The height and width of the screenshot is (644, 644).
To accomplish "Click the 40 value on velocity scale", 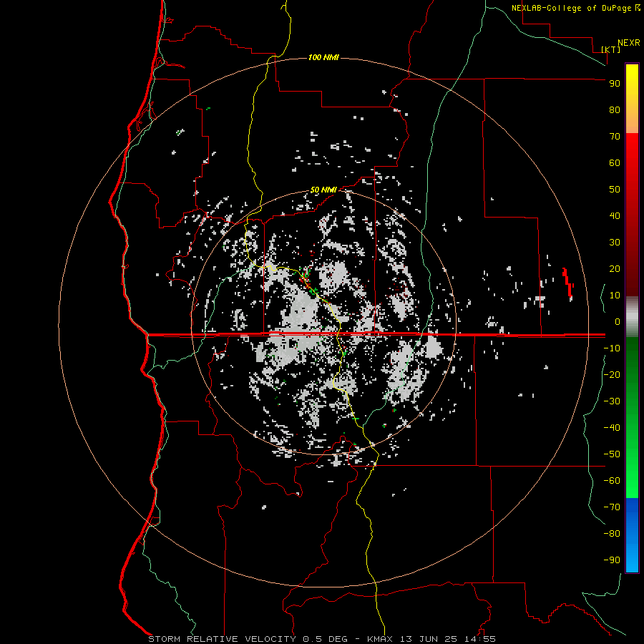I will point(615,216).
